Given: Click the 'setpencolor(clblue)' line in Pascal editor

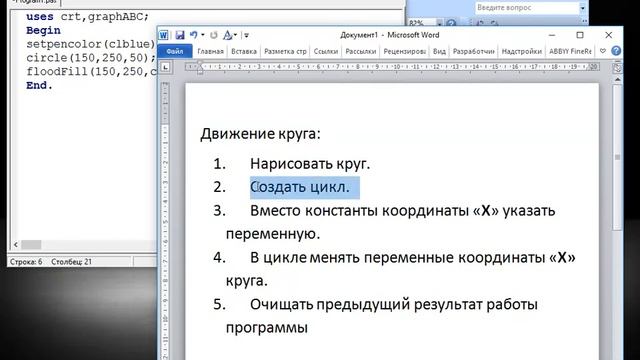Looking at the screenshot, I should (91, 44).
